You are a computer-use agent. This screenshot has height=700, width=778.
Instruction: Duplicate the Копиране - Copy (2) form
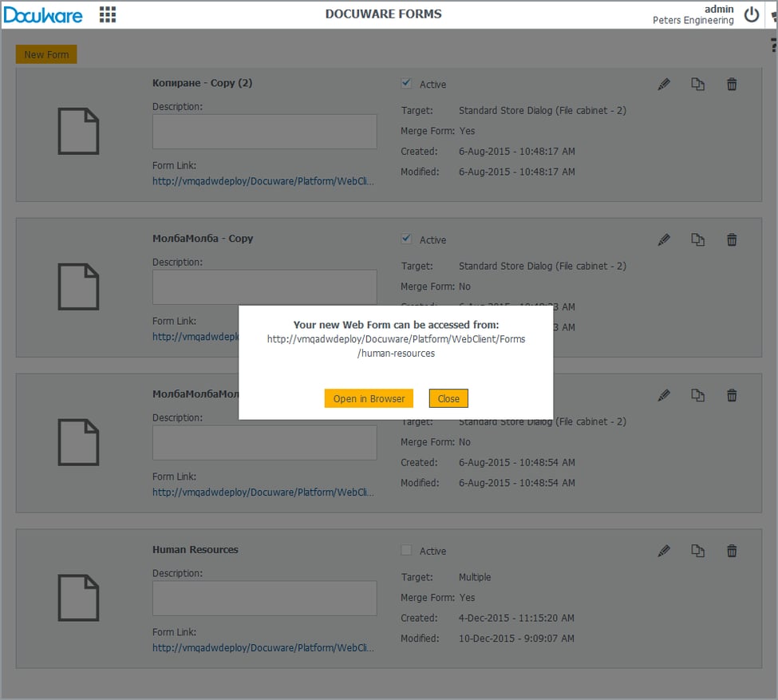point(698,85)
